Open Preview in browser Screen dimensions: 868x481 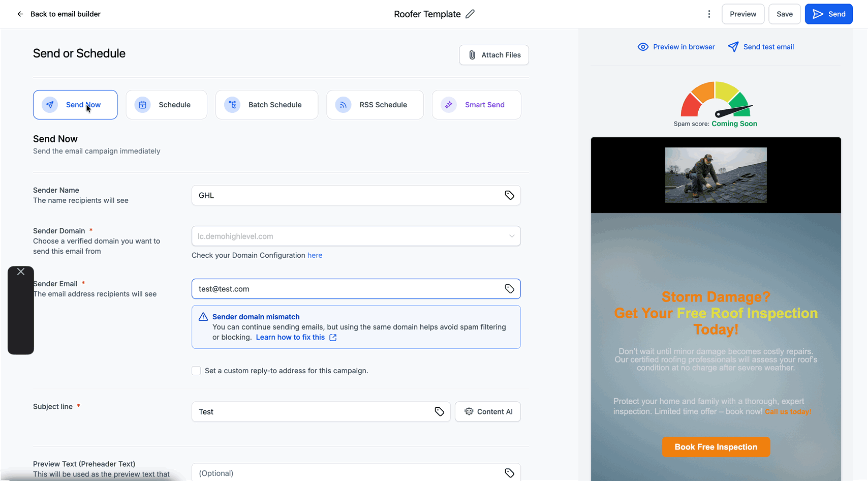pos(676,47)
